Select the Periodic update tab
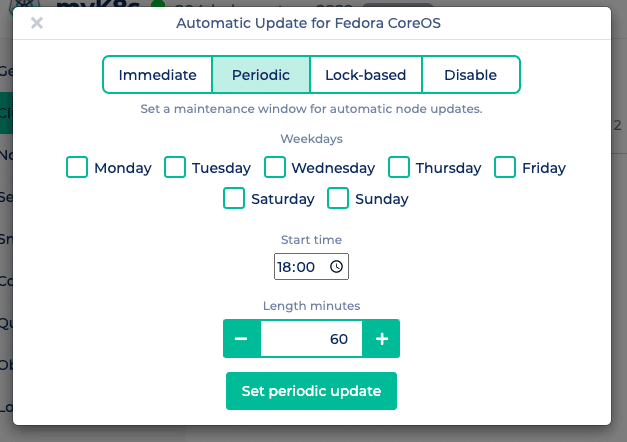The height and width of the screenshot is (442, 627). tap(261, 75)
